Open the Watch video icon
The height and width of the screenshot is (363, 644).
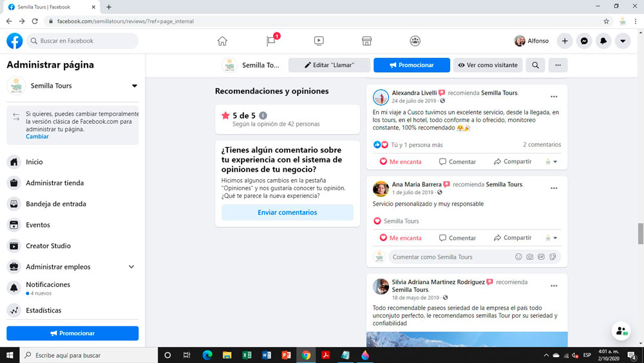pos(319,41)
